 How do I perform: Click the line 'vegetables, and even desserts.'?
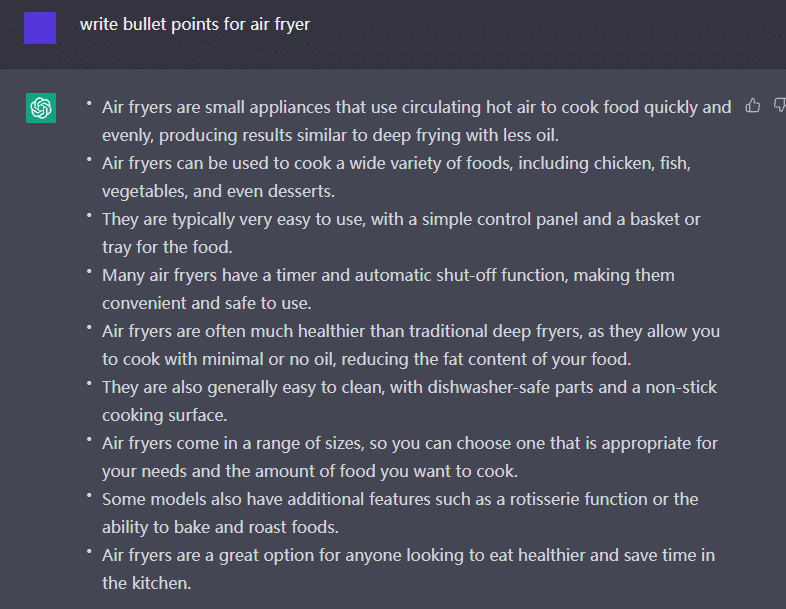click(x=219, y=191)
